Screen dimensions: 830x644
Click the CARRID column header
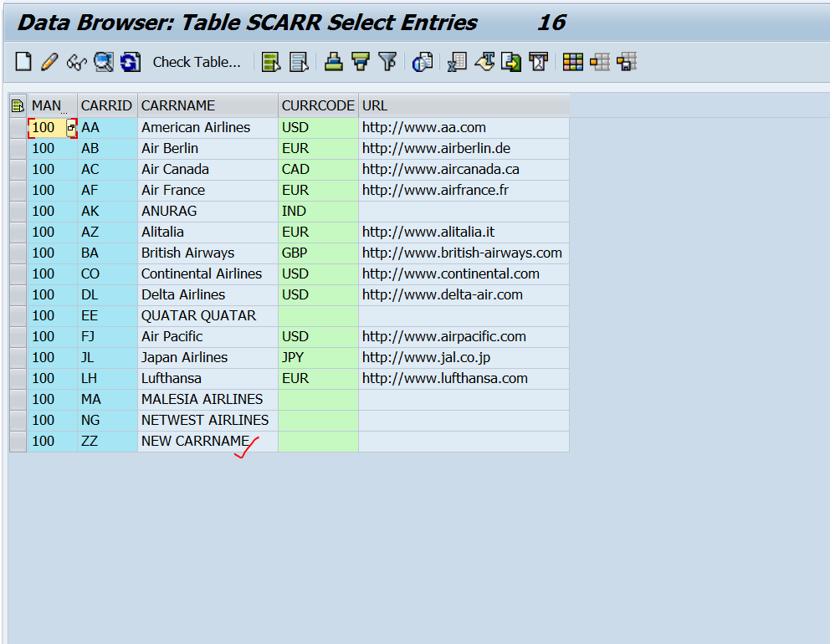point(107,106)
